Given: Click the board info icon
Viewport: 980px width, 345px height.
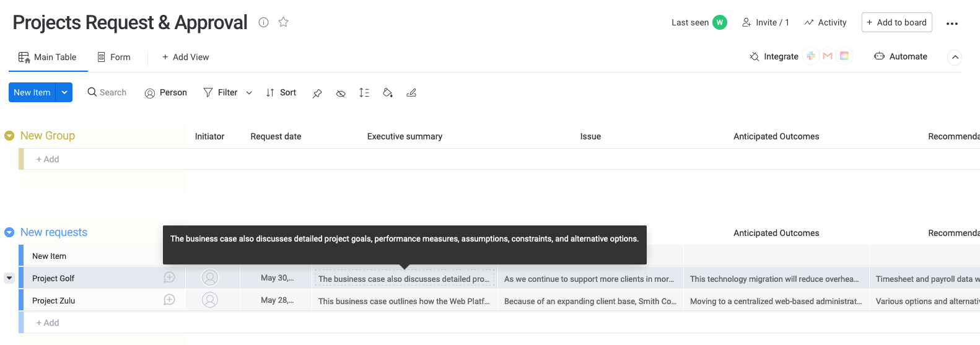Looking at the screenshot, I should (x=264, y=22).
